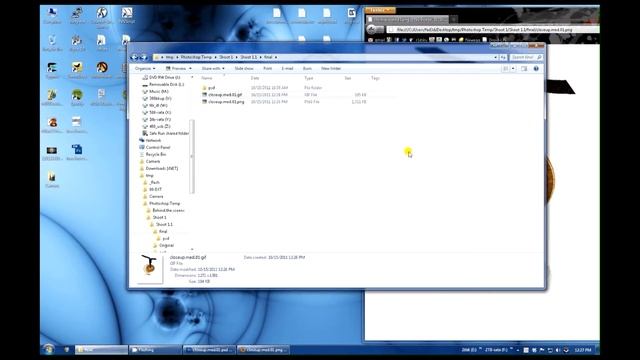Click Shoot 1 in the address breadcrumb
Viewport: 640px width, 360px height.
[226, 57]
